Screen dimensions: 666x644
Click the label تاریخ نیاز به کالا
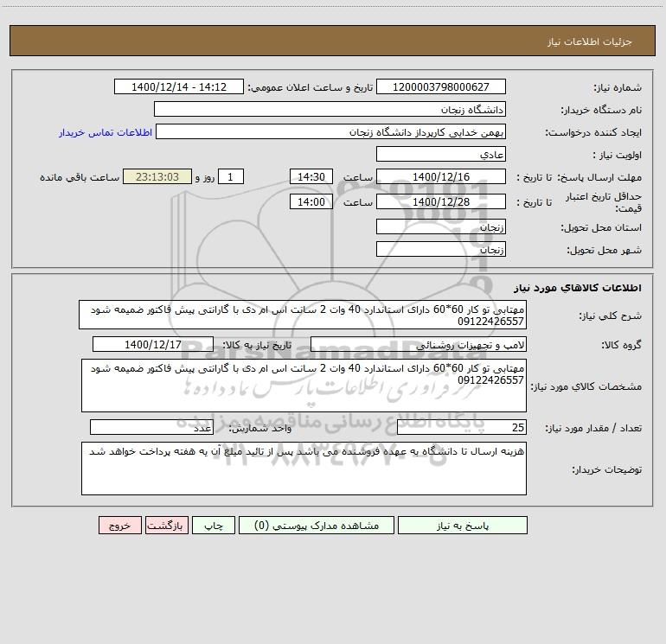258,345
